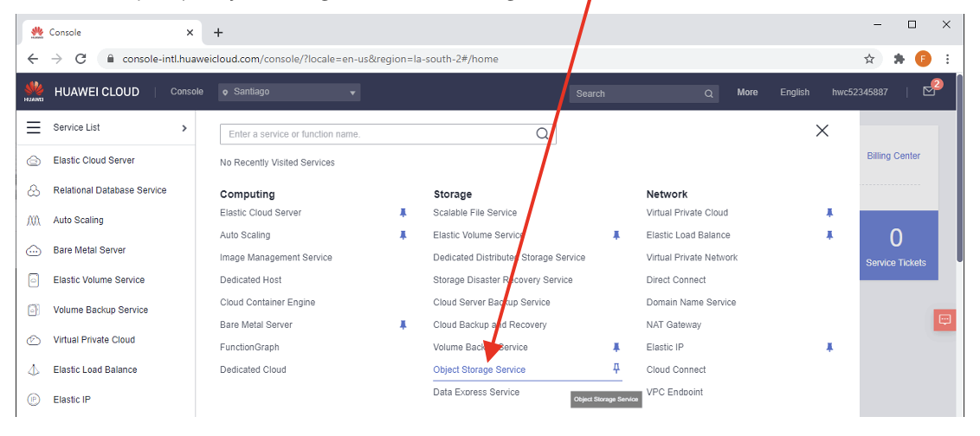Pin Object Storage Service to favorites
The height and width of the screenshot is (436, 980).
(616, 369)
